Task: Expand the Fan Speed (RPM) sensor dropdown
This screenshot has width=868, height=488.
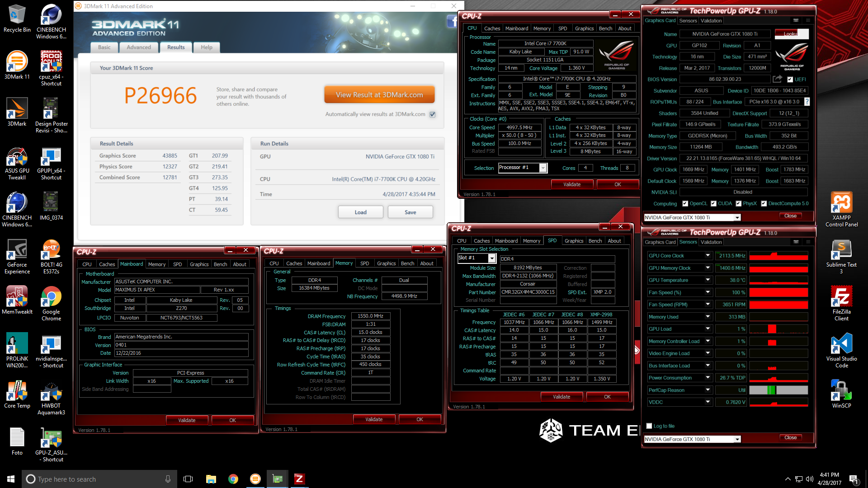Action: pos(708,305)
